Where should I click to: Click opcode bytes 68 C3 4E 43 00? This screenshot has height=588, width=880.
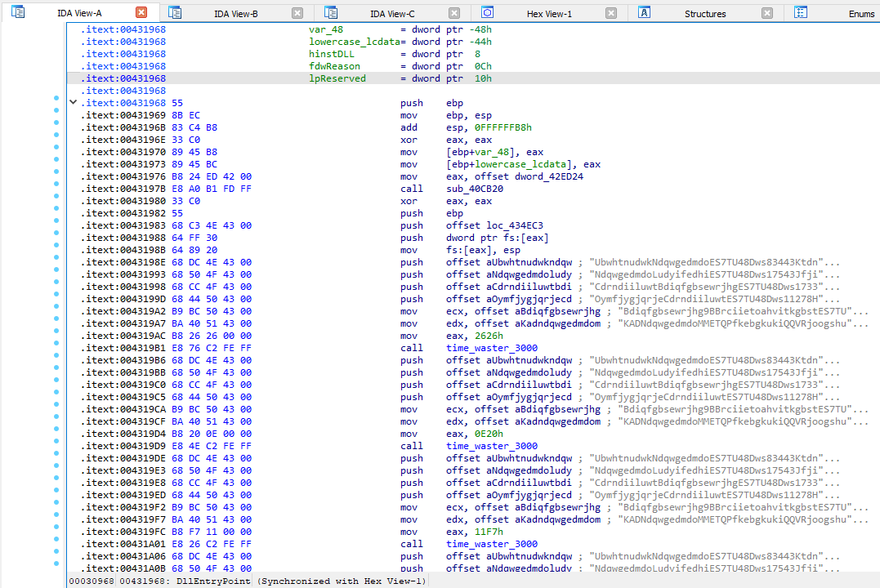point(212,225)
